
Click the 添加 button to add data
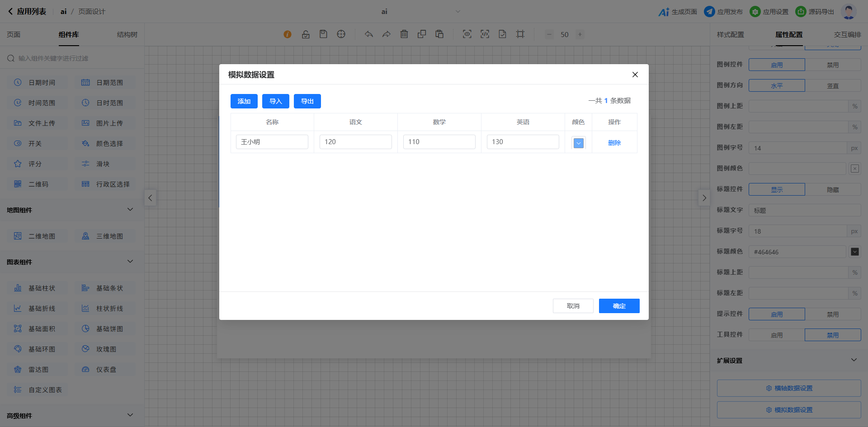tap(244, 101)
